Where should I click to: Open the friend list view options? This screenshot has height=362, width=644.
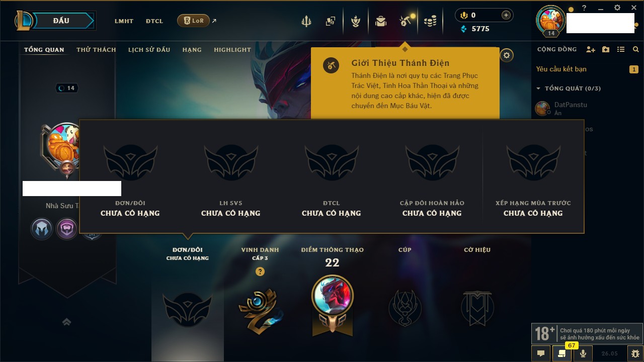coord(621,49)
